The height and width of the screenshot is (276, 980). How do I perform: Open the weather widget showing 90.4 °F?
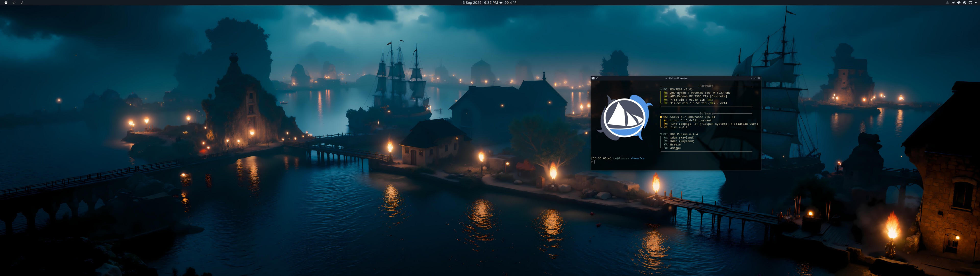pos(508,3)
